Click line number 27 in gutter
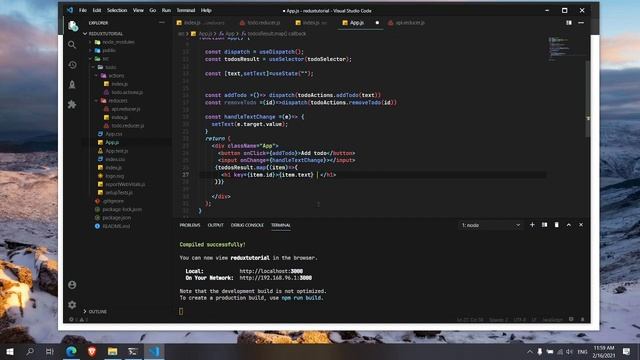The width and height of the screenshot is (640, 360). point(185,175)
